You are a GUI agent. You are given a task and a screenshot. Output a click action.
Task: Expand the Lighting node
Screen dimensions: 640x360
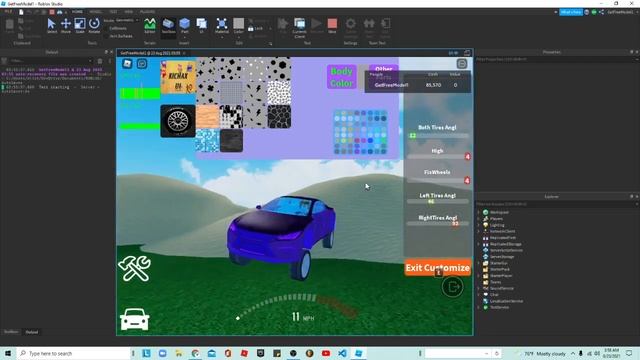tap(478, 225)
